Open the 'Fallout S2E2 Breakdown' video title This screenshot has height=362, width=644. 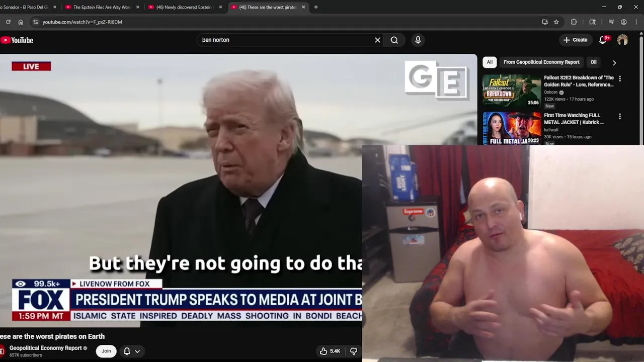click(x=579, y=81)
